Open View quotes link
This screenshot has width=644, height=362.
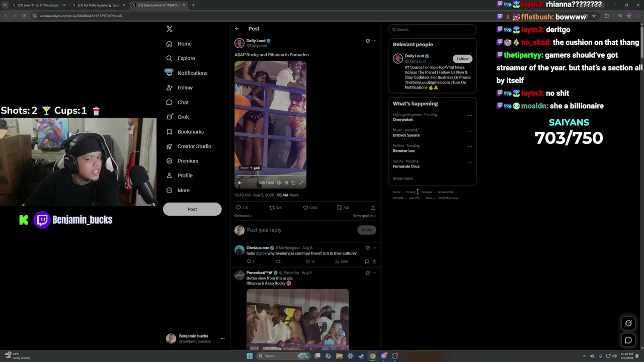coord(364,216)
